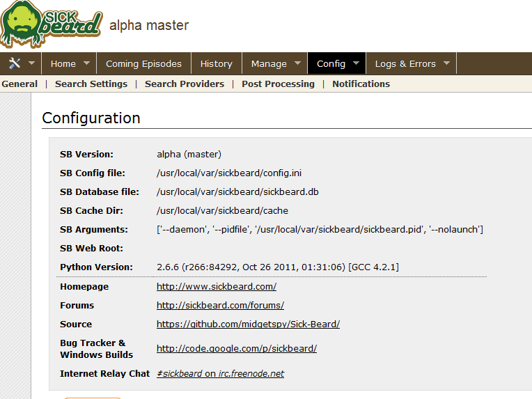This screenshot has width=532, height=399.
Task: Open the code.google.com bug tracker link
Action: coord(237,348)
